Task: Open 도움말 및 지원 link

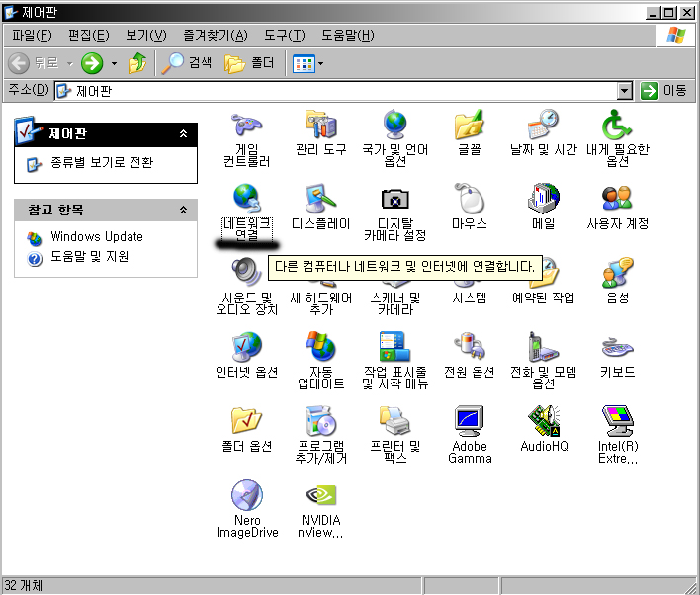Action: [x=89, y=257]
